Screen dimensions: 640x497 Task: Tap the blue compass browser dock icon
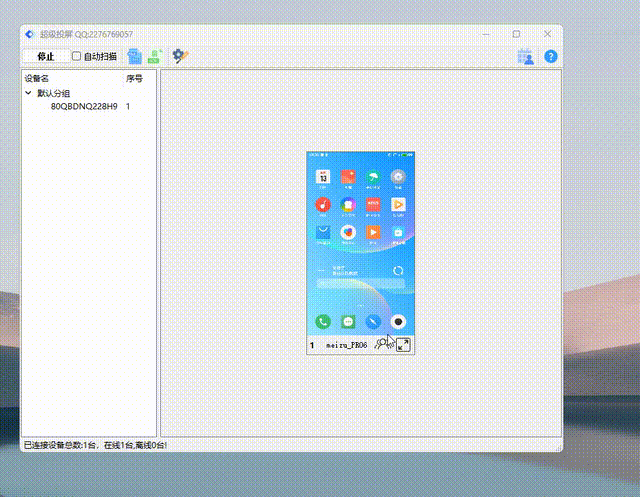373,322
